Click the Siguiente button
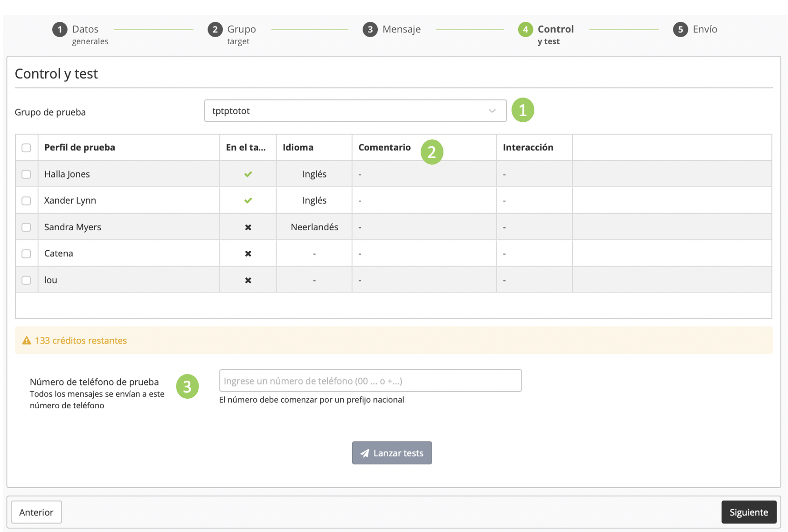The width and height of the screenshot is (788, 532). pos(749,512)
